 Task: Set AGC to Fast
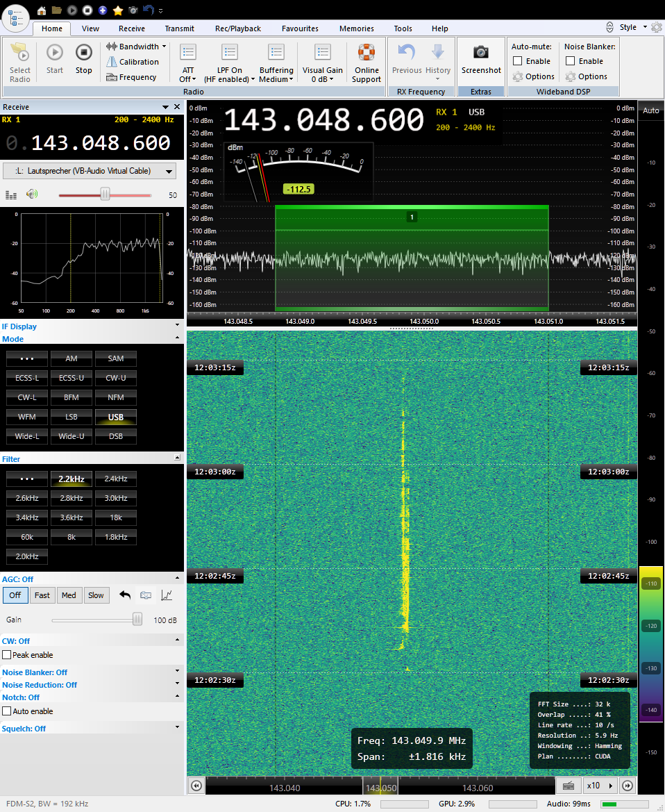42,595
